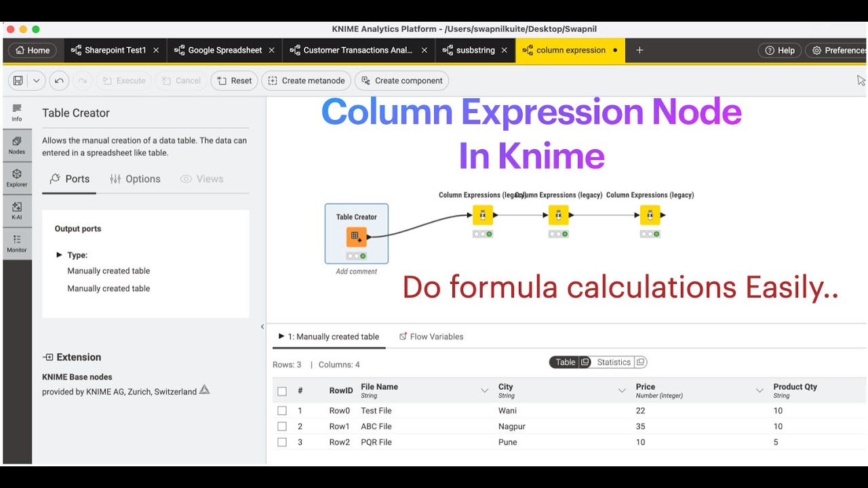Open the Nodes repository panel
868x488 pixels.
pos(17,145)
